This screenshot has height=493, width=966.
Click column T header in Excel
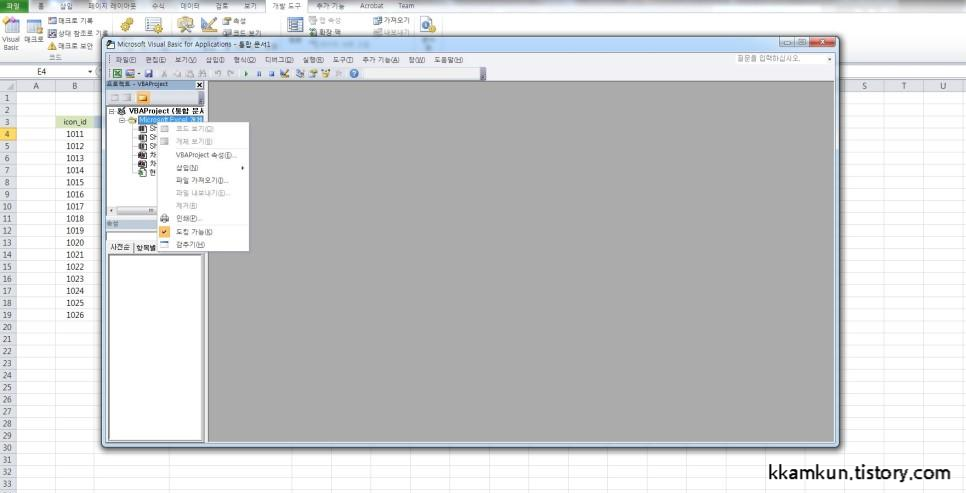click(x=904, y=86)
